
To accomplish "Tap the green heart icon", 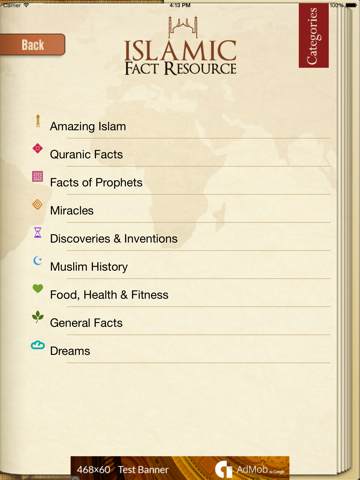I will tap(38, 288).
